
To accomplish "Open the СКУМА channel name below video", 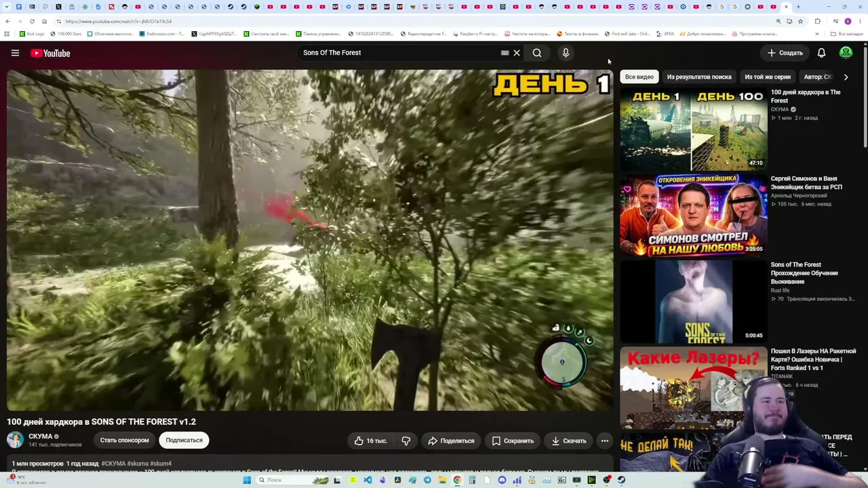I will (40, 436).
